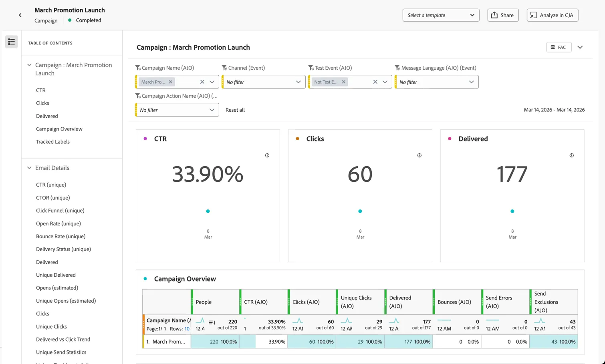
Task: Go to Campaign Overview in table of contents
Action: coord(59,129)
